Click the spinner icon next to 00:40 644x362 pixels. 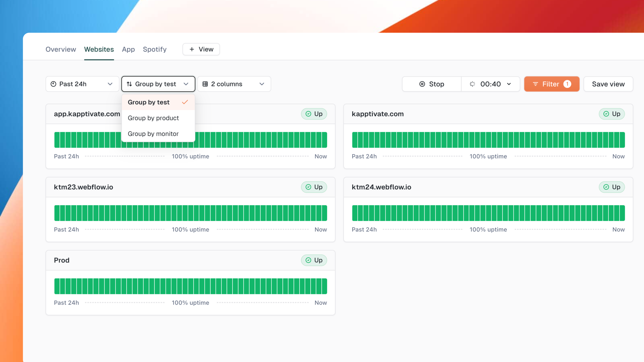(472, 84)
